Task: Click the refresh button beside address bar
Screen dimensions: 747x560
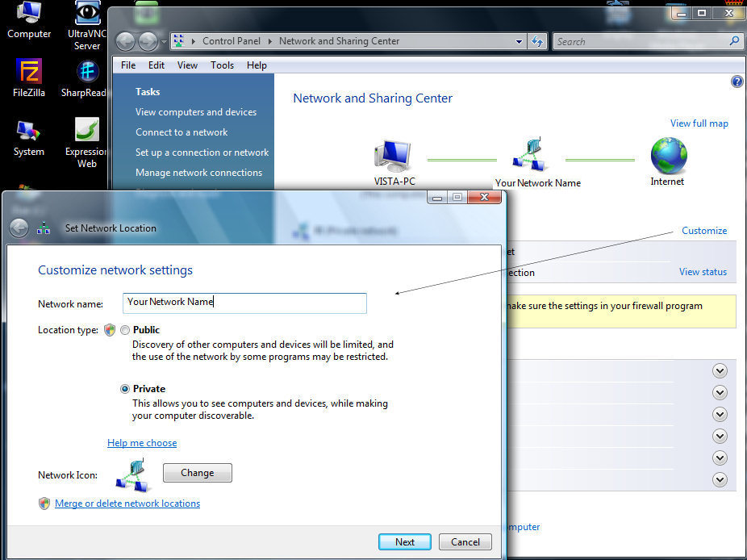Action: (x=537, y=41)
